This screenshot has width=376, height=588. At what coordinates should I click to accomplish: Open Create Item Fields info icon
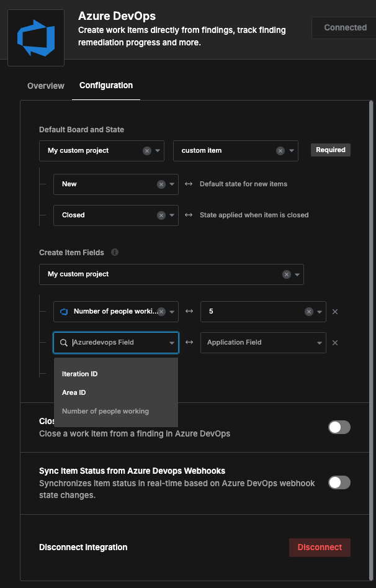[115, 252]
